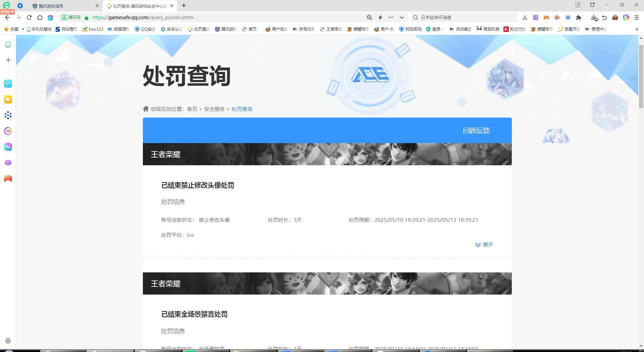
Task: Open the orange gamepad extension icon
Action: 546,17
